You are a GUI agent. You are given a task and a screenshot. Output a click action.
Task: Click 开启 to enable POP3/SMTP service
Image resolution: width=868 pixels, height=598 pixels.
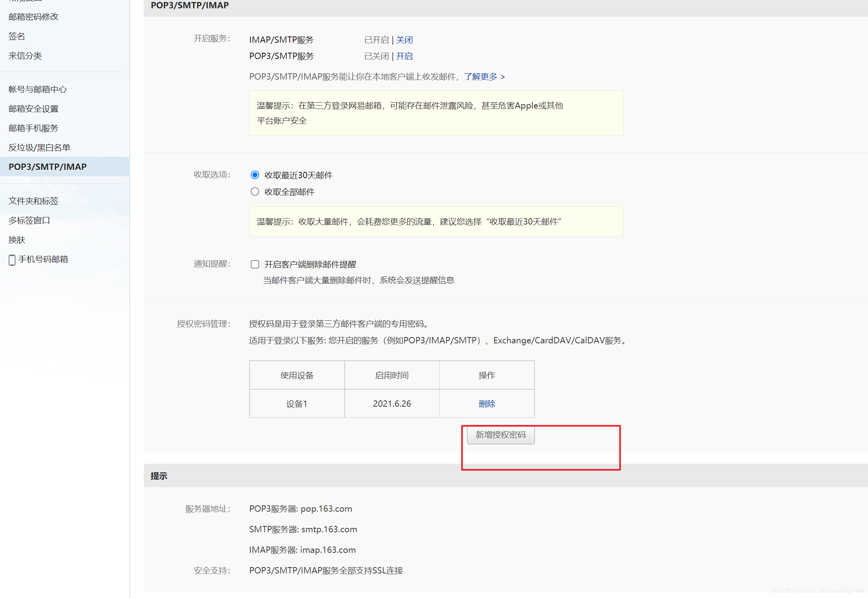404,56
